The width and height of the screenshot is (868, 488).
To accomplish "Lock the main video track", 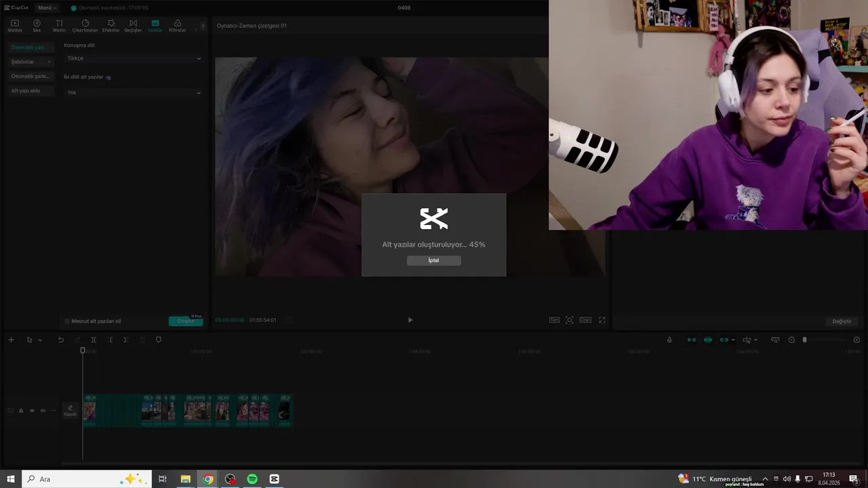I will click(21, 411).
